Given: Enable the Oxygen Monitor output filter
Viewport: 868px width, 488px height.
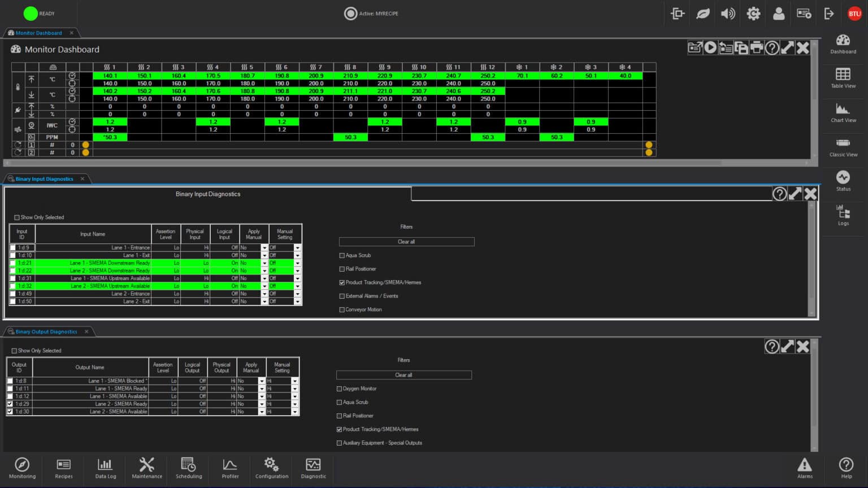Looking at the screenshot, I should coord(339,389).
